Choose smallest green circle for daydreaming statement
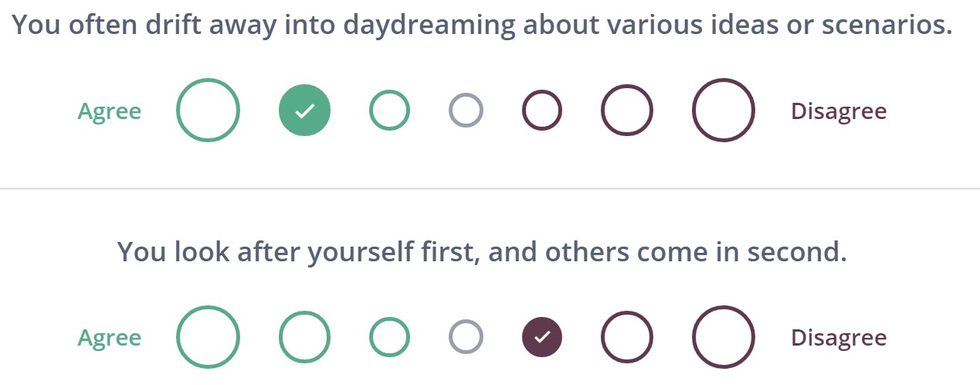980x385 pixels. tap(389, 111)
